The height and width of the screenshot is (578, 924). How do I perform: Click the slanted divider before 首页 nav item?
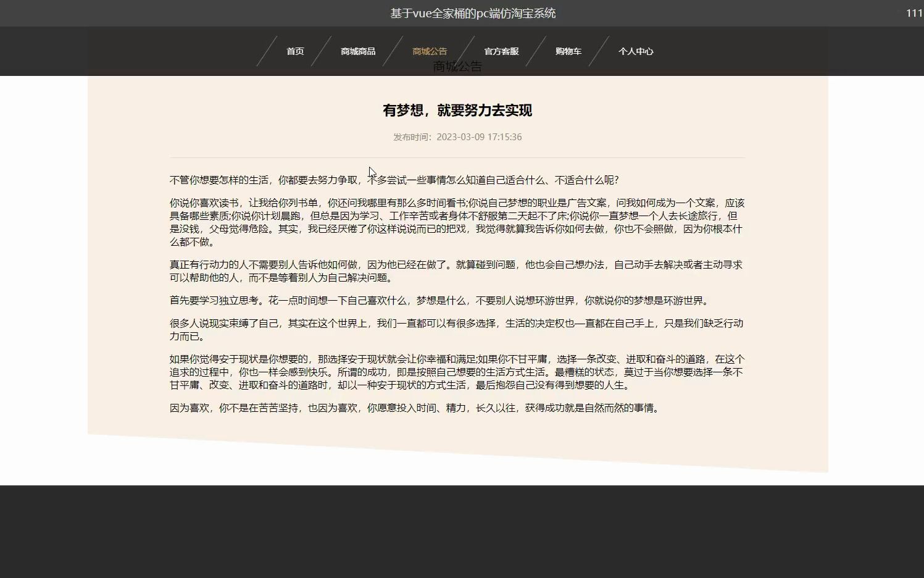(267, 51)
